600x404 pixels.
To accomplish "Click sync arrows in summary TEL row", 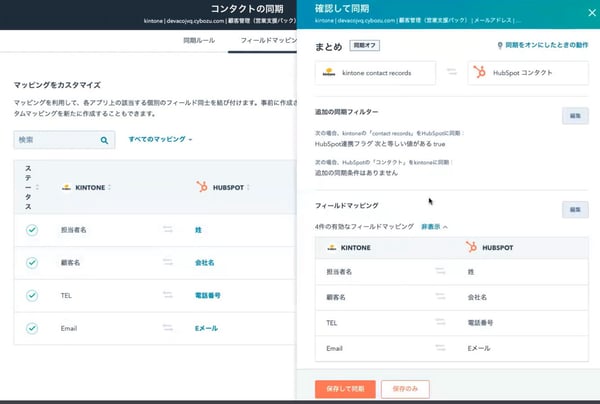I will click(x=440, y=322).
